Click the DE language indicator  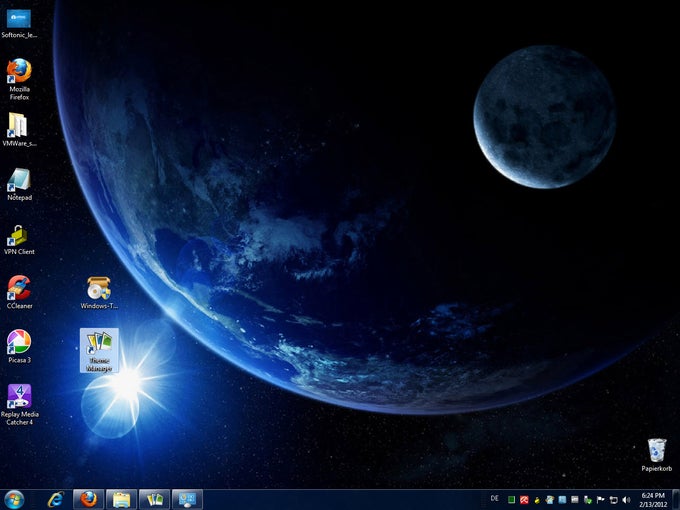[x=495, y=498]
